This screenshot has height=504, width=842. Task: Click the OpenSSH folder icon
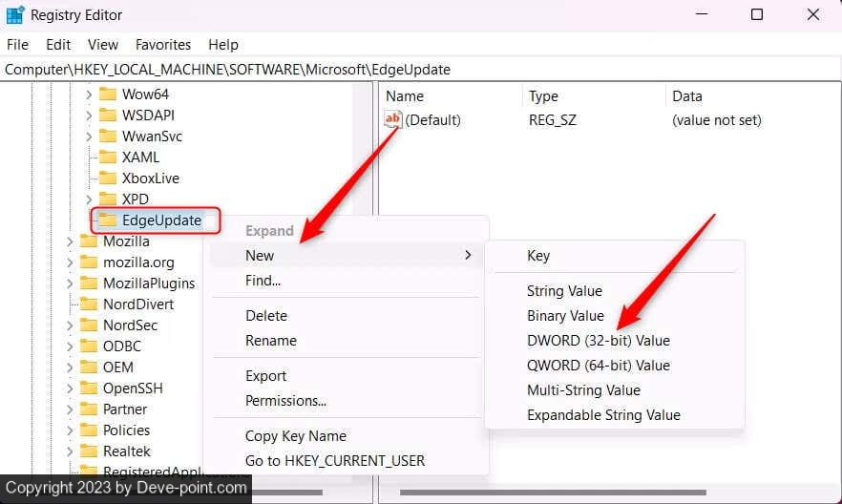[x=89, y=388]
